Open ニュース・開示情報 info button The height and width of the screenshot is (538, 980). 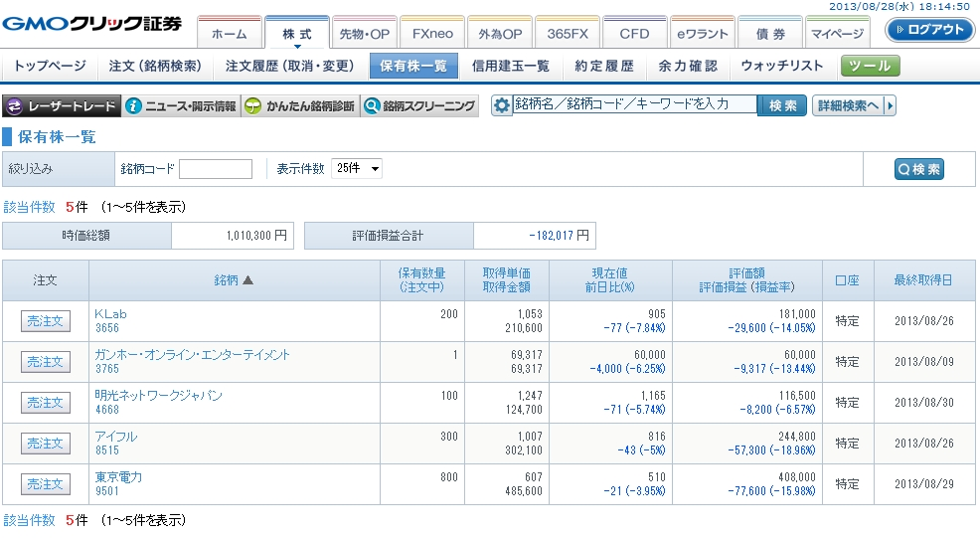click(x=182, y=105)
